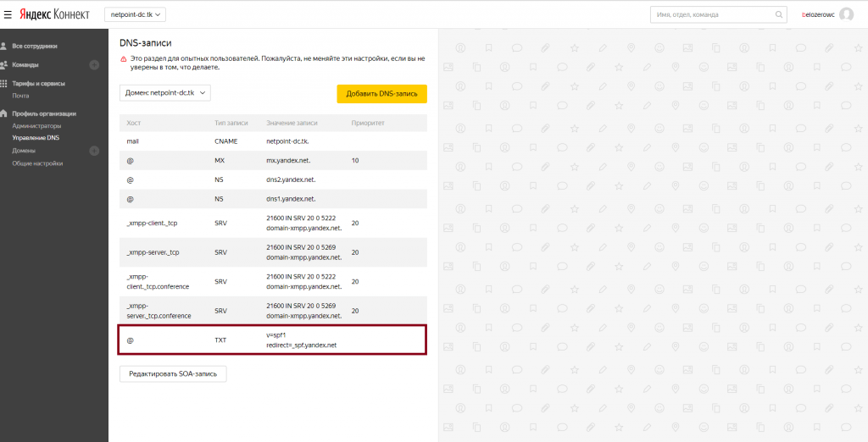Click the Профиль организации home icon
The width and height of the screenshot is (868, 442).
tap(4, 113)
